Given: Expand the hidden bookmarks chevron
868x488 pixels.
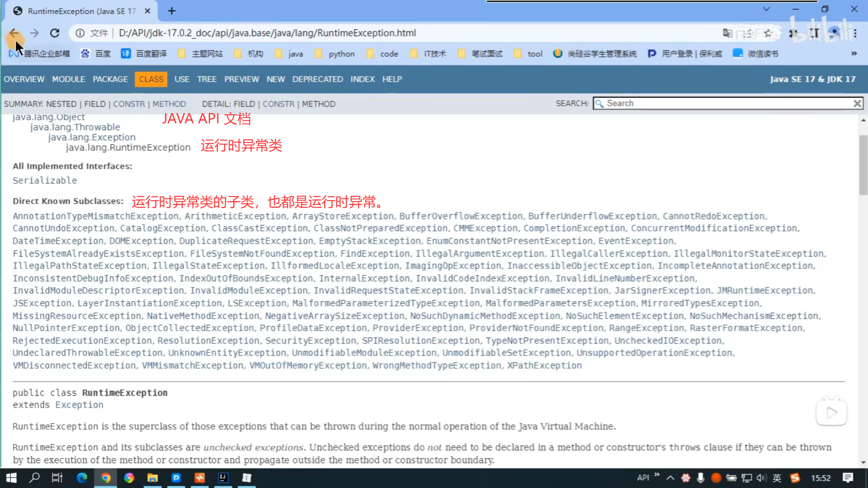Looking at the screenshot, I should click(854, 53).
